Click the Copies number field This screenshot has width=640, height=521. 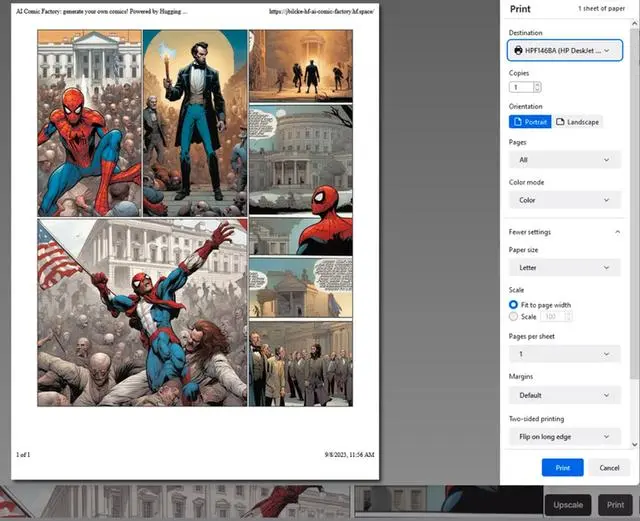pyautogui.click(x=522, y=88)
